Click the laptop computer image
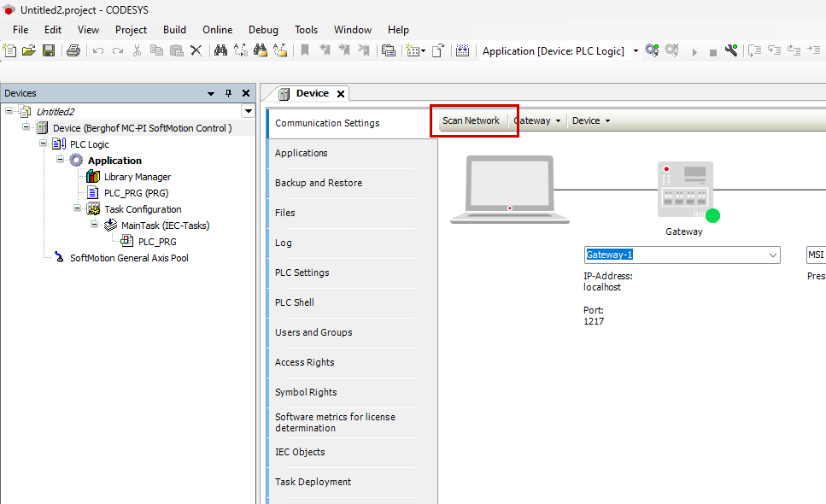 509,190
